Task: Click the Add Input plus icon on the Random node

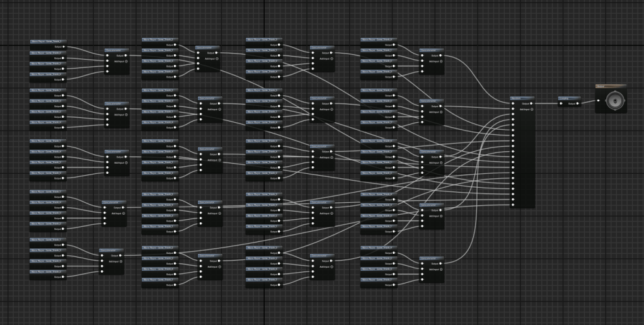Action: [531, 109]
